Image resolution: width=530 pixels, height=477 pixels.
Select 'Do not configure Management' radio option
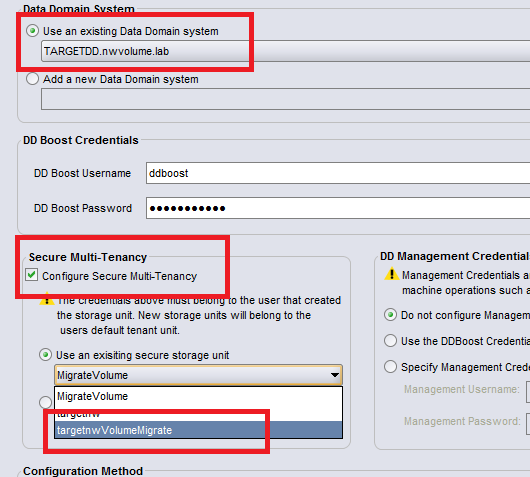390,315
